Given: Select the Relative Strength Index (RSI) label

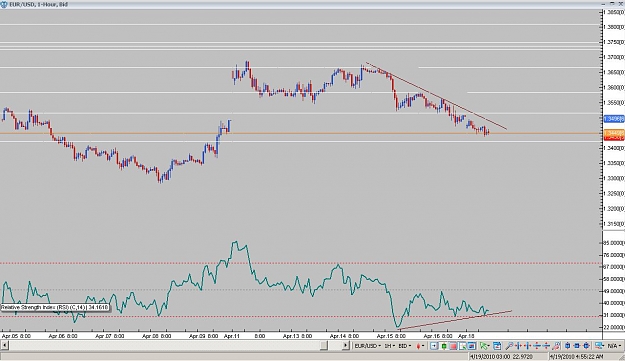Looking at the screenshot, I should click(54, 307).
